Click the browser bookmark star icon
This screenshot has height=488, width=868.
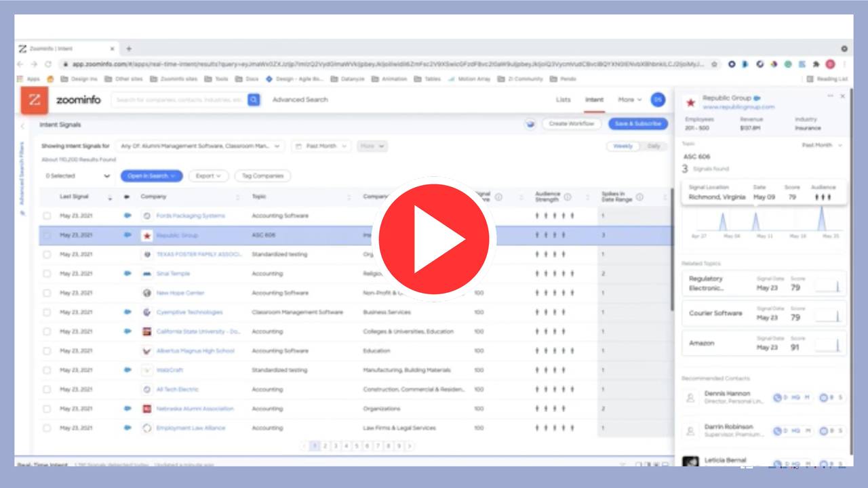715,64
